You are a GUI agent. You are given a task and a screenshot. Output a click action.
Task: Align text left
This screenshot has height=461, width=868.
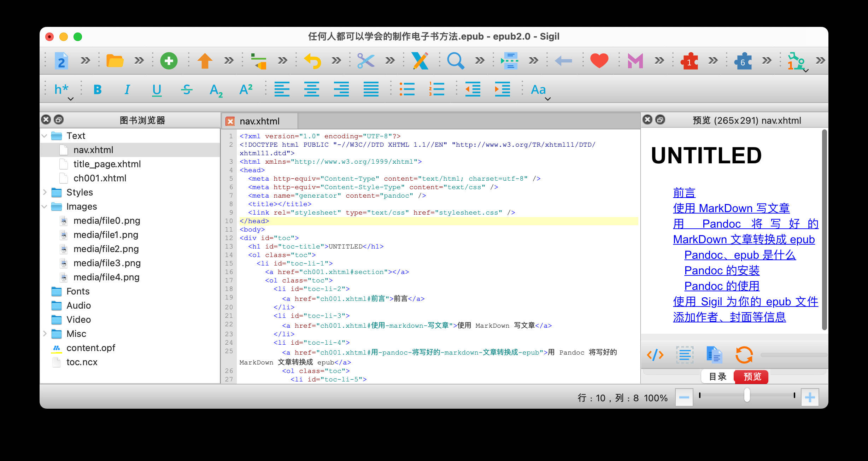(x=282, y=89)
